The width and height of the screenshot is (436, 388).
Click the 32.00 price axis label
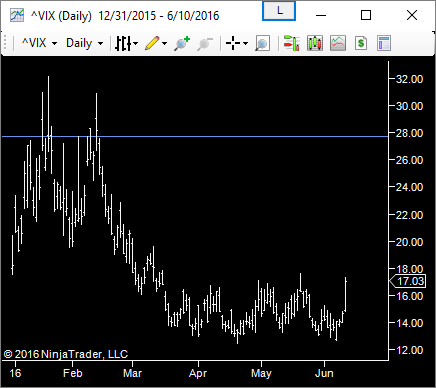pos(409,79)
